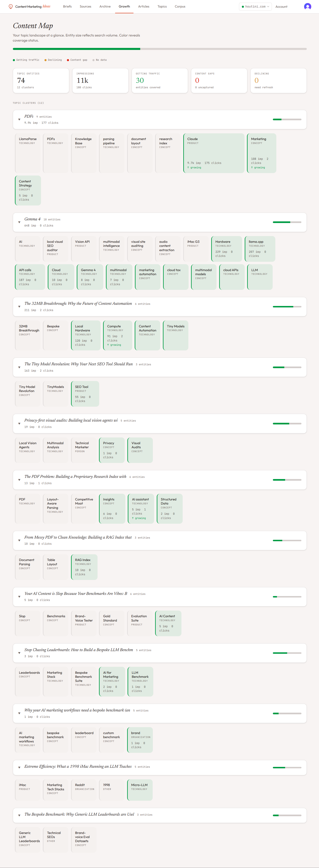319x868 pixels.
Task: Click the Getting traffic legend dot
Action: (14, 60)
